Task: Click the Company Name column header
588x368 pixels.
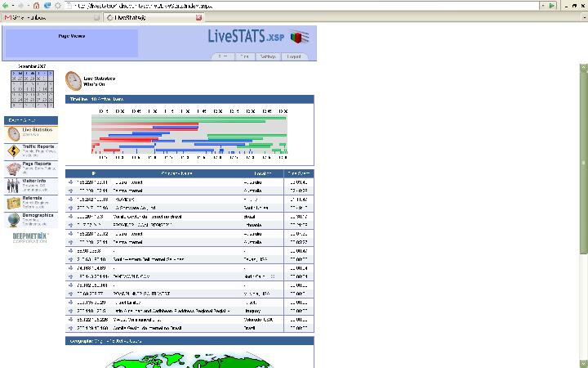Action: 177,173
